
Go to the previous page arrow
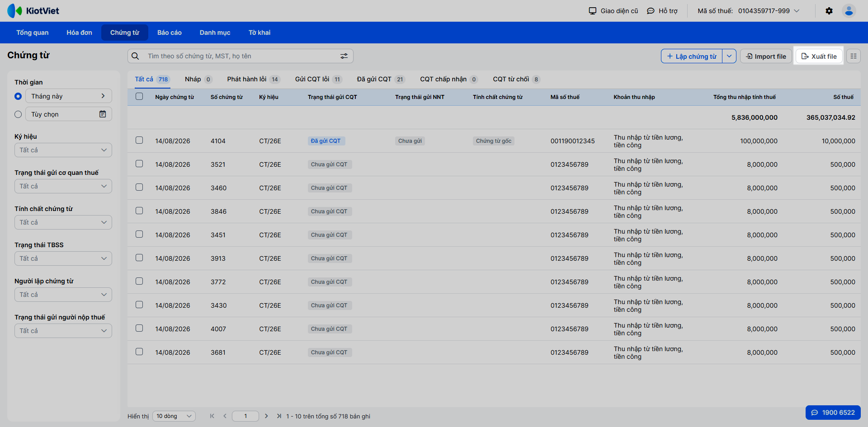(x=225, y=416)
